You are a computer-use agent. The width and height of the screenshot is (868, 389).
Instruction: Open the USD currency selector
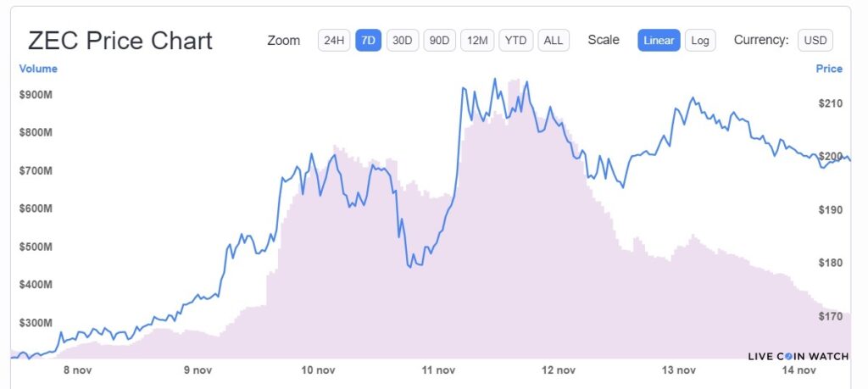pyautogui.click(x=815, y=41)
